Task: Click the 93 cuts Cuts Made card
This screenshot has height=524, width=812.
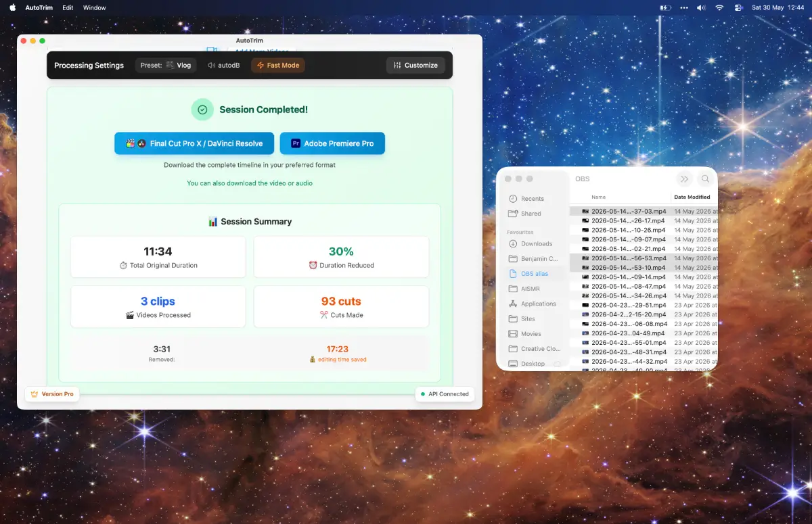Action: point(341,306)
